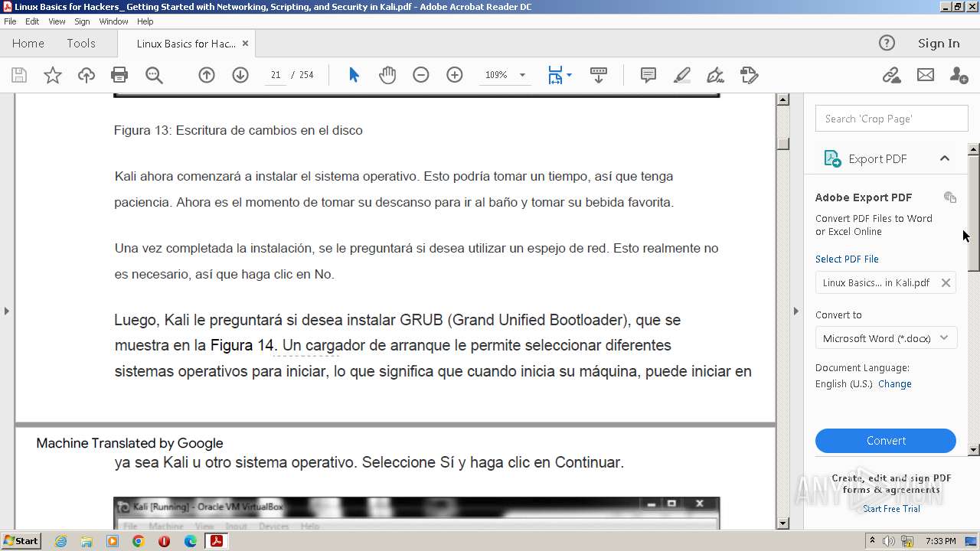Open the Edit menu
Image resolution: width=980 pixels, height=551 pixels.
(x=32, y=21)
